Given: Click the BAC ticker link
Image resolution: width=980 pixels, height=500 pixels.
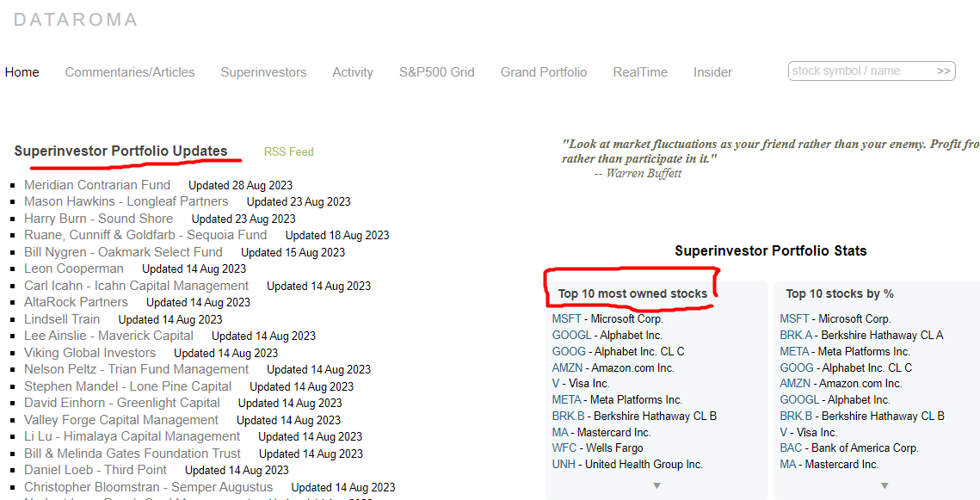Looking at the screenshot, I should 791,448.
